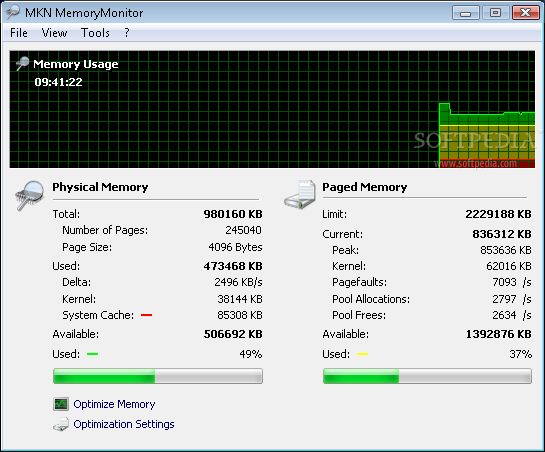Close the MKN MemoryMonitor window
The image size is (545, 452).
(x=526, y=13)
